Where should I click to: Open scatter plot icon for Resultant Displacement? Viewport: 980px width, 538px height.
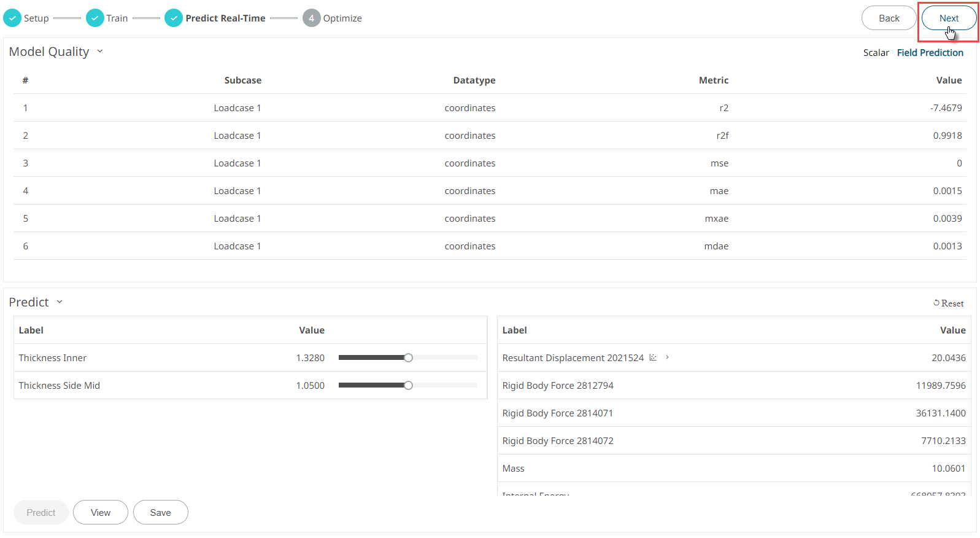point(653,357)
